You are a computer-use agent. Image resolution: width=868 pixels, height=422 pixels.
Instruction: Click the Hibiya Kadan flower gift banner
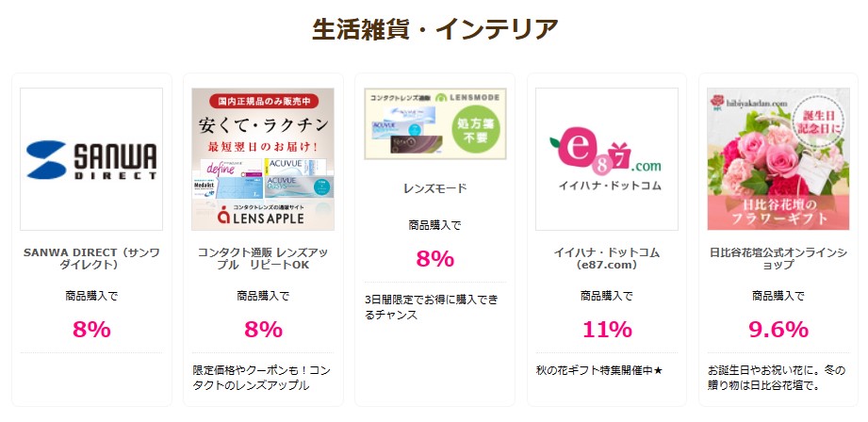(x=778, y=159)
